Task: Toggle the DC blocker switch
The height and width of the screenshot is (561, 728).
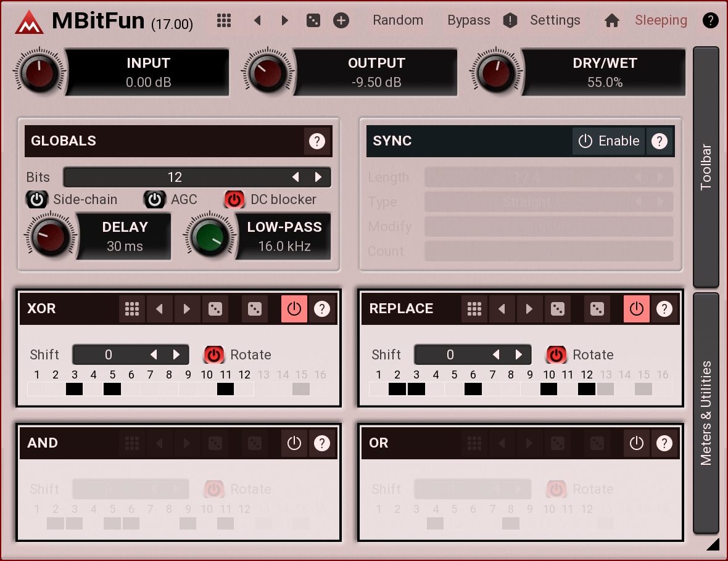Action: [x=234, y=200]
